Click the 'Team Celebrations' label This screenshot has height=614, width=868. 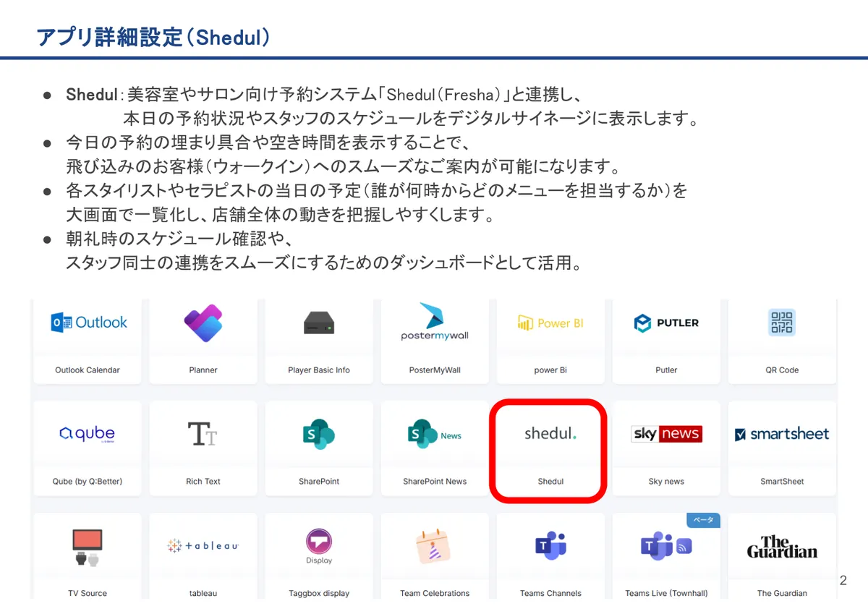click(x=435, y=593)
